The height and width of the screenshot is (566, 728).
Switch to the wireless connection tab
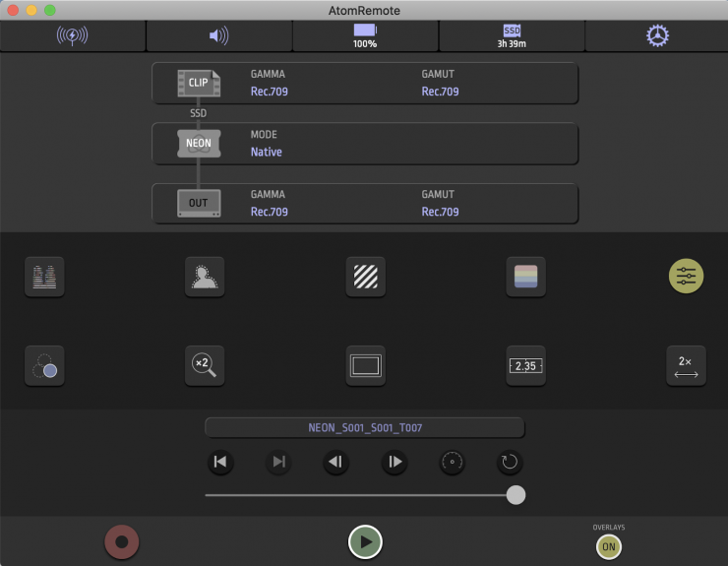(x=73, y=36)
